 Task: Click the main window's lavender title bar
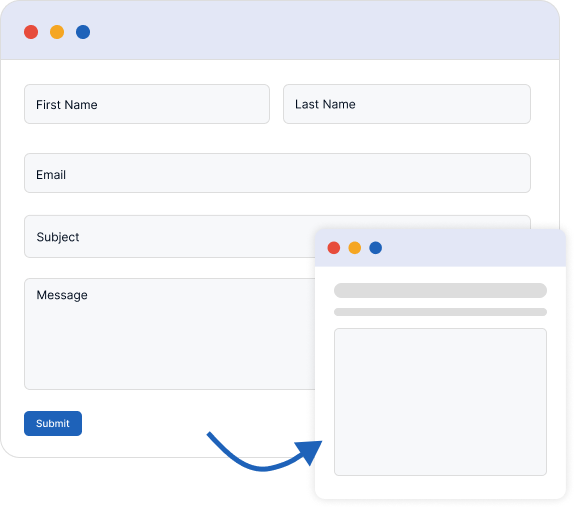tap(280, 30)
